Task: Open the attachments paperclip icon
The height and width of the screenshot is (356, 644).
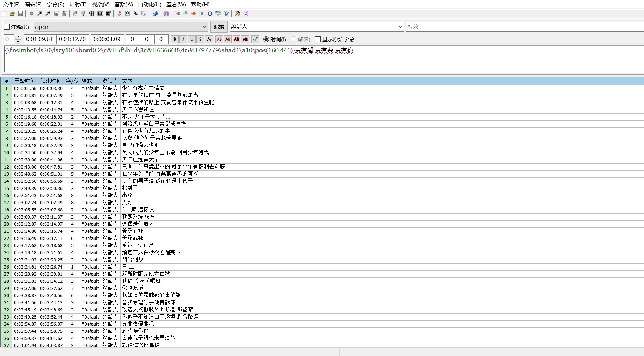Action: tap(135, 14)
